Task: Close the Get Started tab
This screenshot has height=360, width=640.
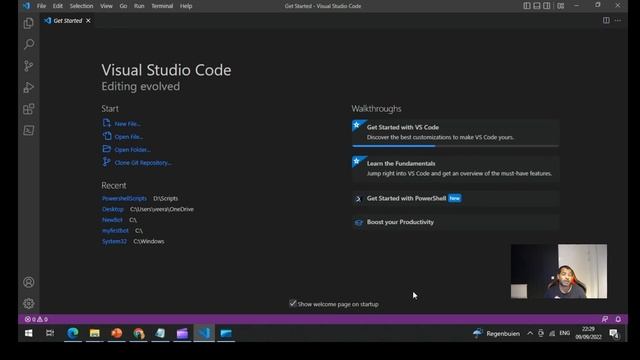Action: tap(88, 20)
